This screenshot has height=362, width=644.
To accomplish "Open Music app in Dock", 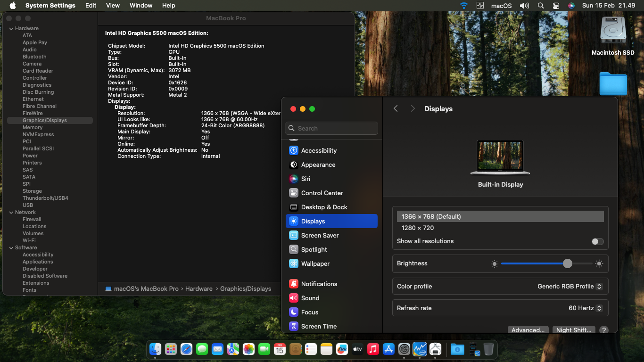I will click(x=373, y=349).
